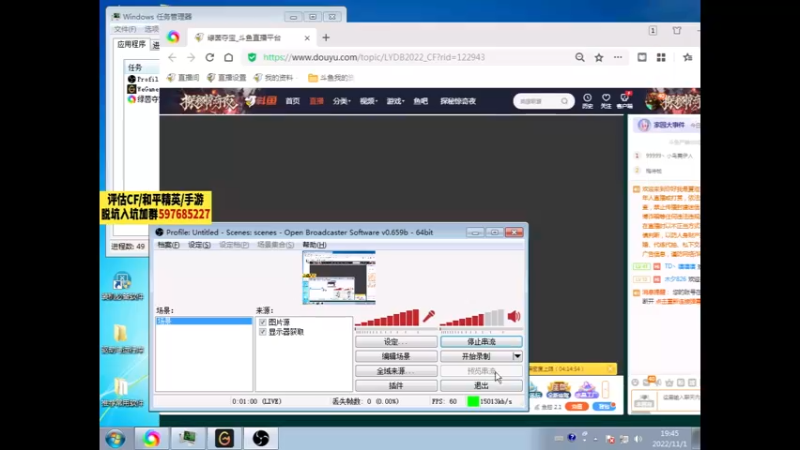Expand Douyu 分类 nav dropdown
Viewport: 800px width, 450px height.
(x=341, y=101)
